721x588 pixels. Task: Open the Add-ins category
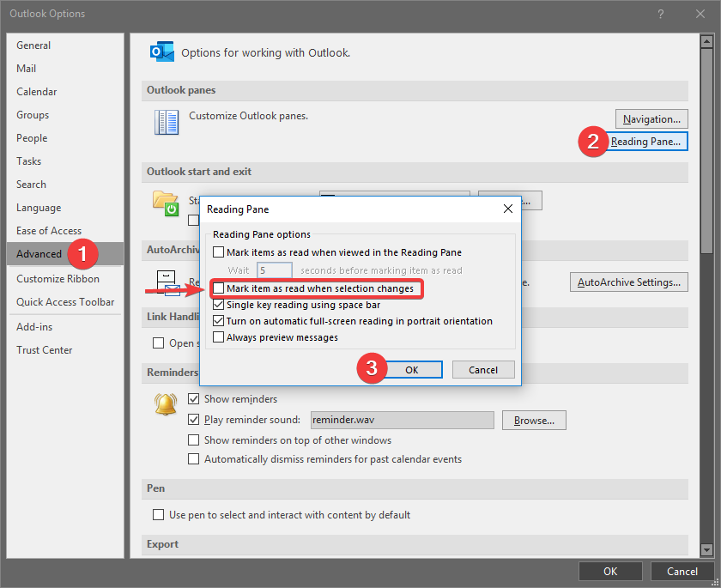(x=65, y=327)
